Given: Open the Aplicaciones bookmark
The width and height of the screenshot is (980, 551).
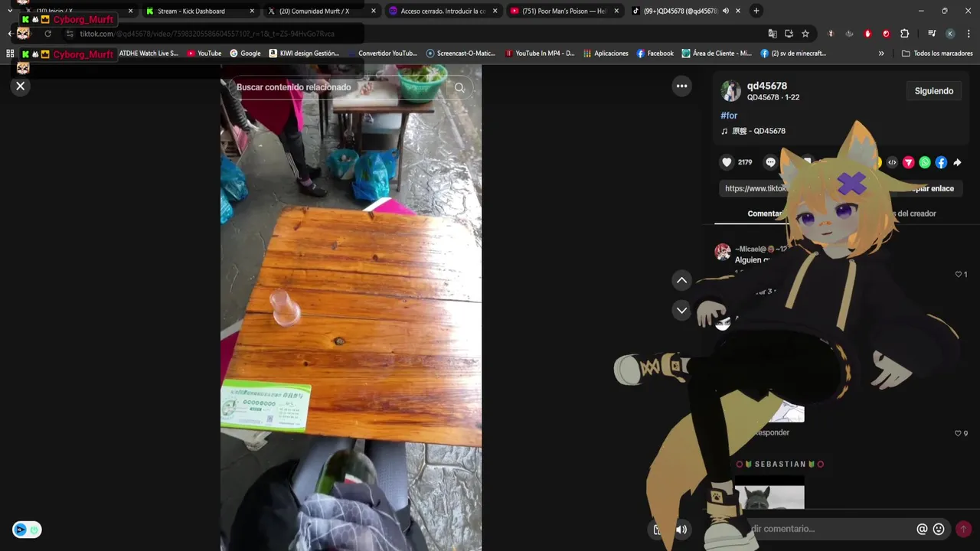Looking at the screenshot, I should pyautogui.click(x=606, y=54).
